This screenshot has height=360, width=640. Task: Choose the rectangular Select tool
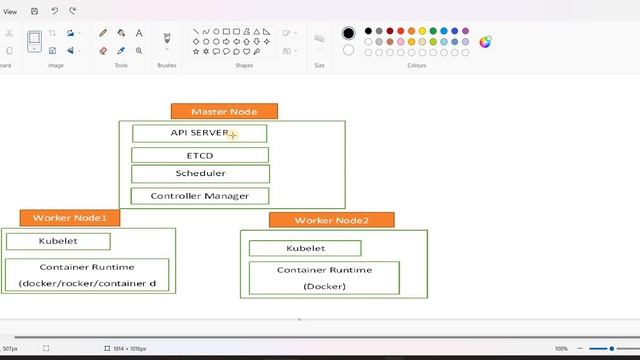click(x=34, y=38)
